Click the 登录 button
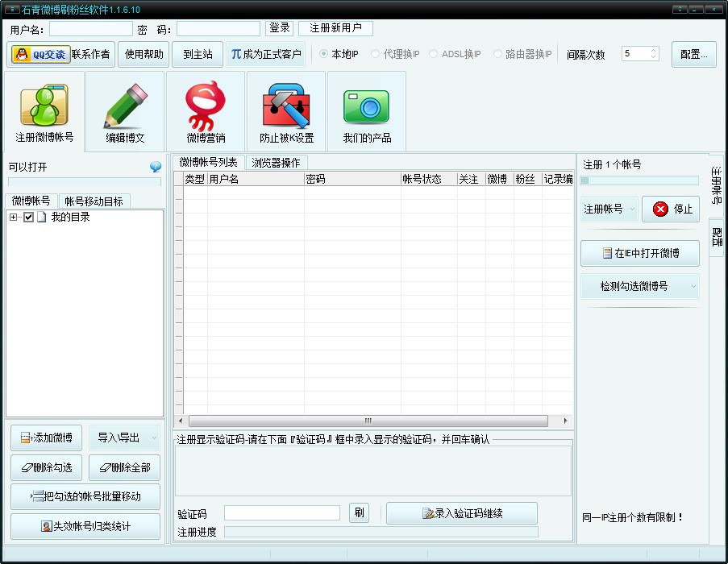This screenshot has height=564, width=728. point(279,28)
